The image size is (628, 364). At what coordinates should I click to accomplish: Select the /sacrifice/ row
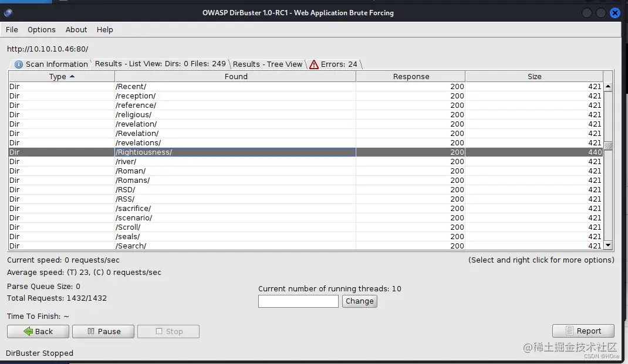306,209
